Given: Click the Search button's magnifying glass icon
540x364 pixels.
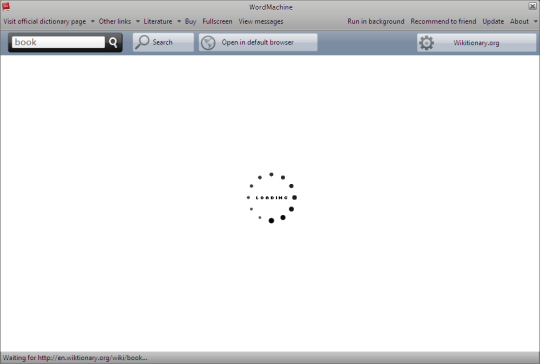Looking at the screenshot, I should (142, 42).
